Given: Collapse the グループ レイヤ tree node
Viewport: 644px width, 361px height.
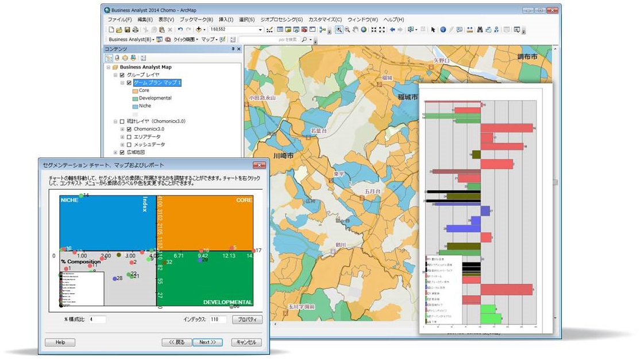Looking at the screenshot, I should pyautogui.click(x=115, y=75).
